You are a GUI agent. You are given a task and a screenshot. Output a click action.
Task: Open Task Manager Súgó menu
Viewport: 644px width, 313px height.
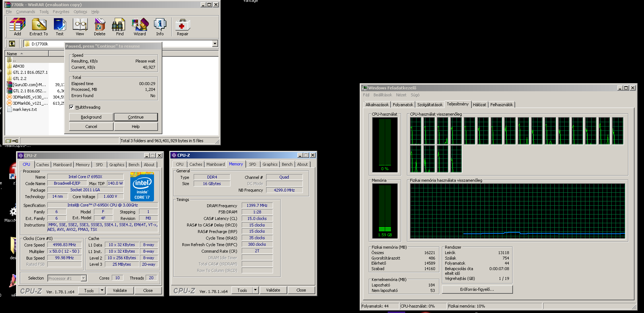(415, 95)
